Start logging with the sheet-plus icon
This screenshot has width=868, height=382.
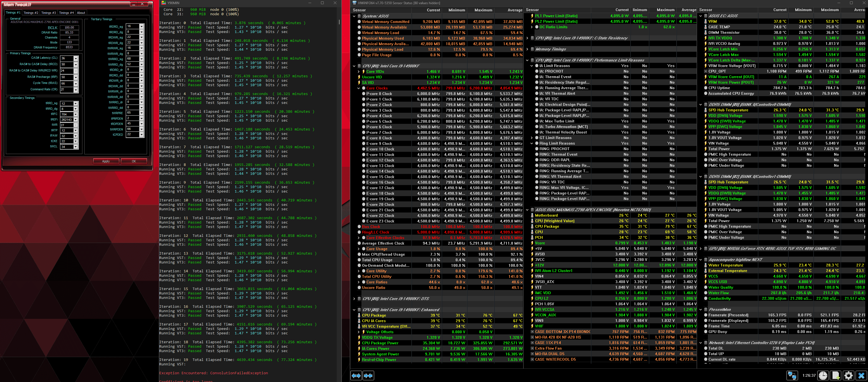click(836, 375)
